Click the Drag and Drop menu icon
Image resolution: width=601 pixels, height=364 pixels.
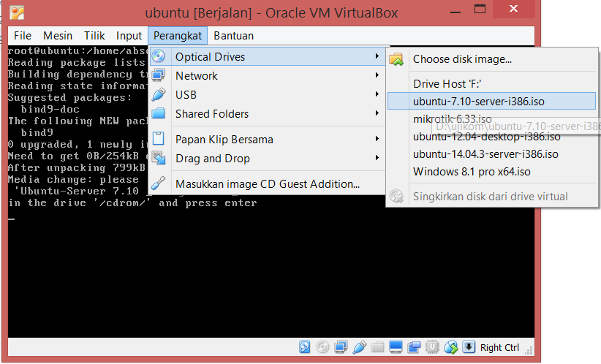click(x=159, y=157)
